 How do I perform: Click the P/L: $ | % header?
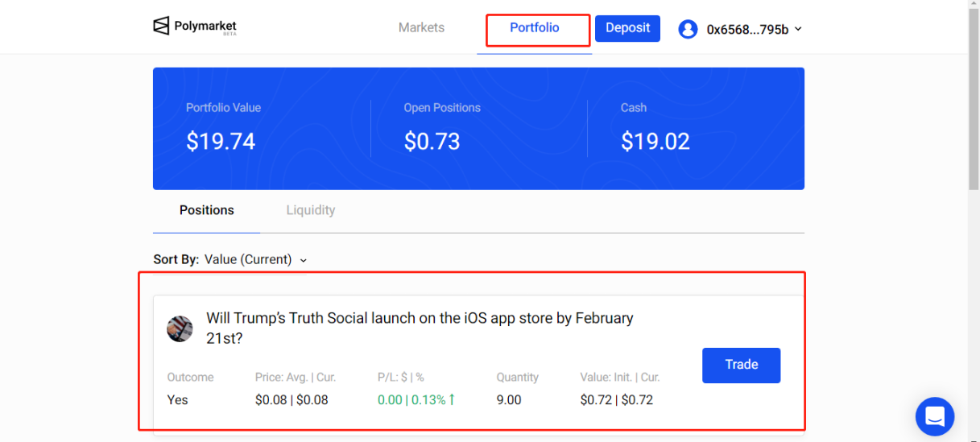400,377
